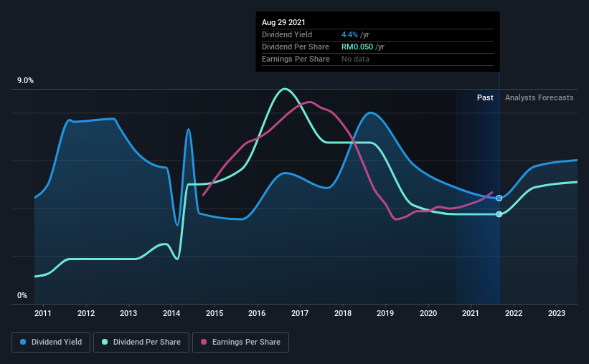Click the 2016 x-axis label
This screenshot has height=364, width=589.
(x=257, y=313)
